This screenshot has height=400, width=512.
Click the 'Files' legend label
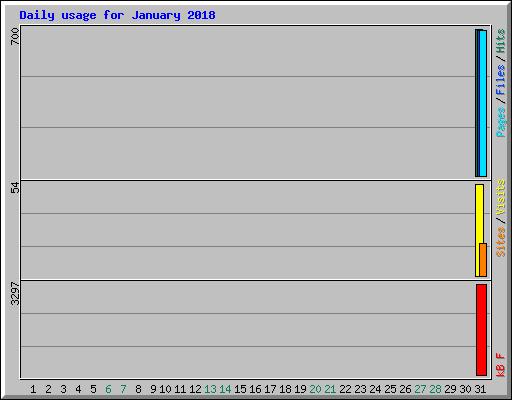tap(500, 80)
